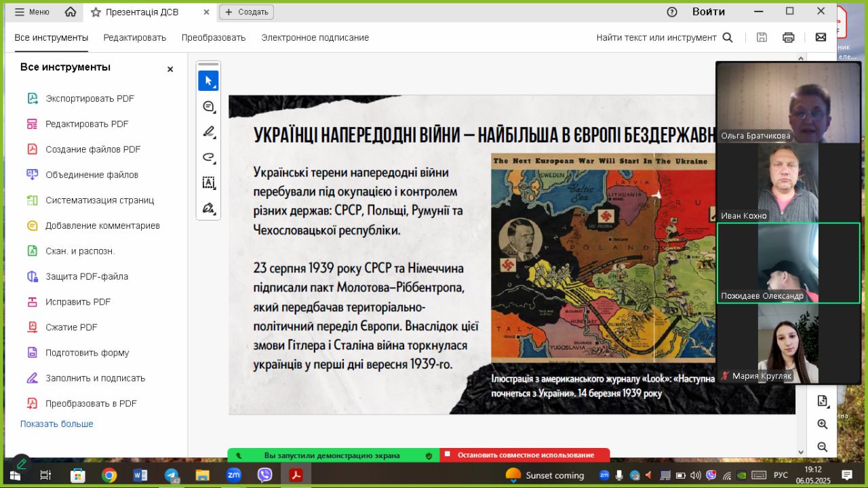Open Zoom from the taskbar
Screen dimensions: 868x488
pyautogui.click(x=234, y=475)
